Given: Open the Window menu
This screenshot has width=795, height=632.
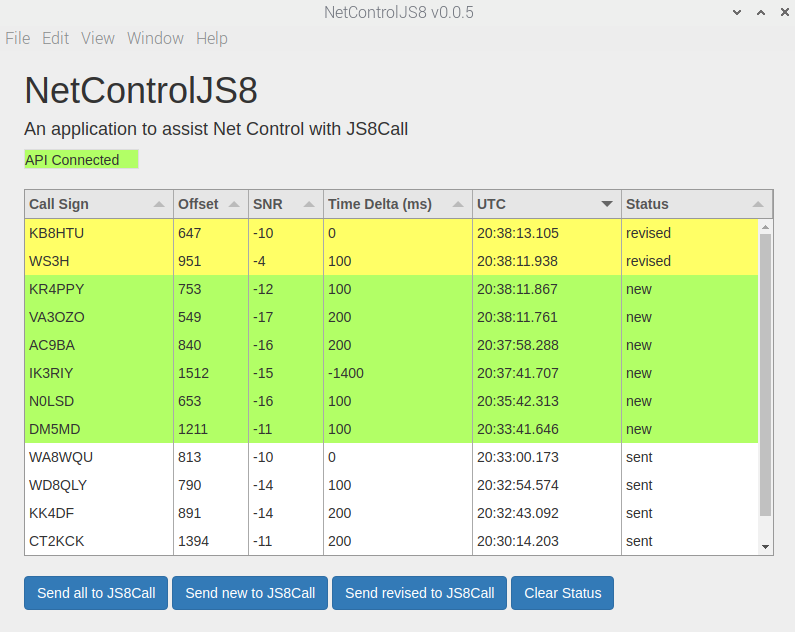Looking at the screenshot, I should 155,38.
